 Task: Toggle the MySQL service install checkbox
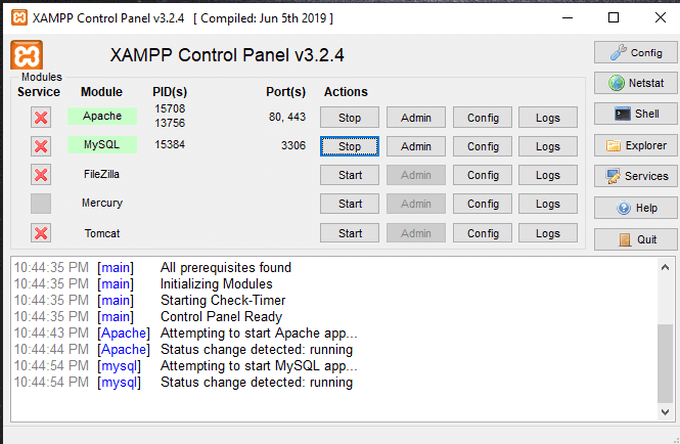41,146
